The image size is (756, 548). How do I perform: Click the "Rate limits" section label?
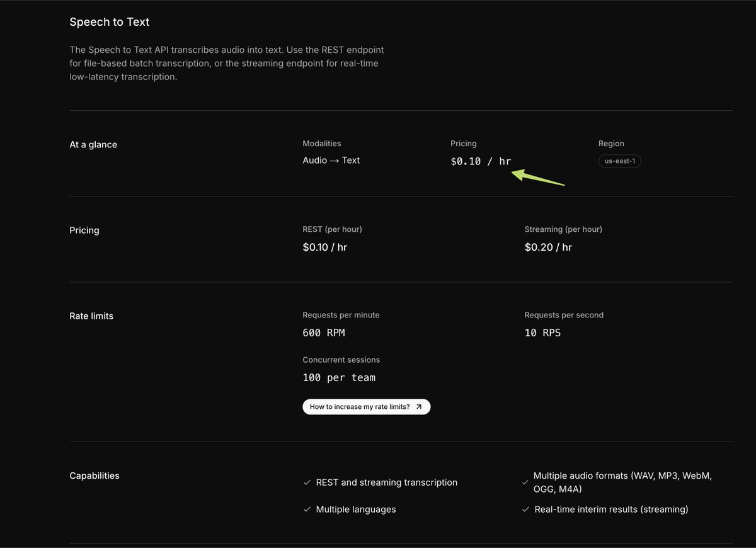(91, 316)
